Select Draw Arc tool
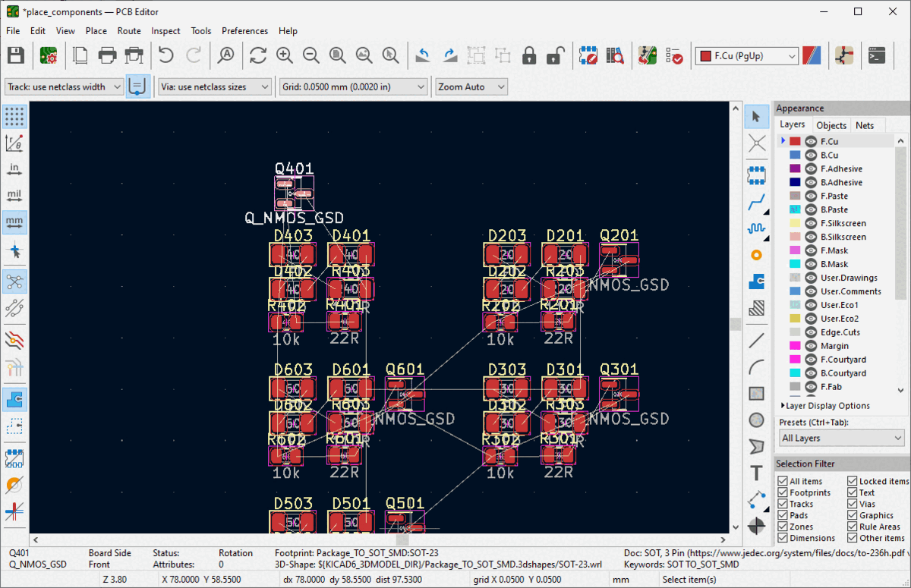The width and height of the screenshot is (911, 588). click(756, 368)
